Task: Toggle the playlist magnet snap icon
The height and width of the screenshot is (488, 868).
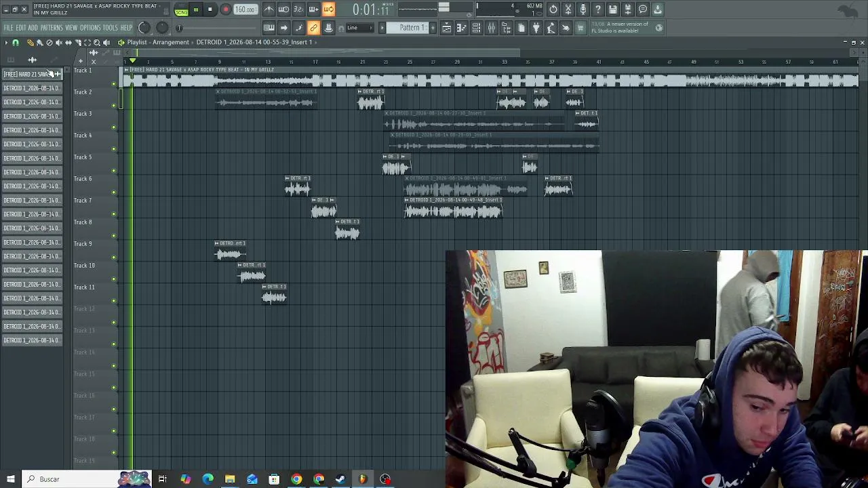Action: [16, 43]
